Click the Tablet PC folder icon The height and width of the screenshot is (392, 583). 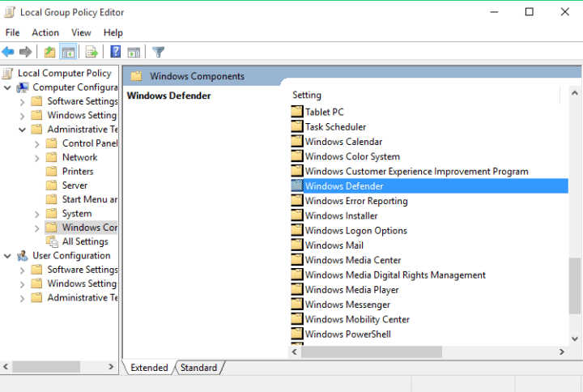point(296,112)
